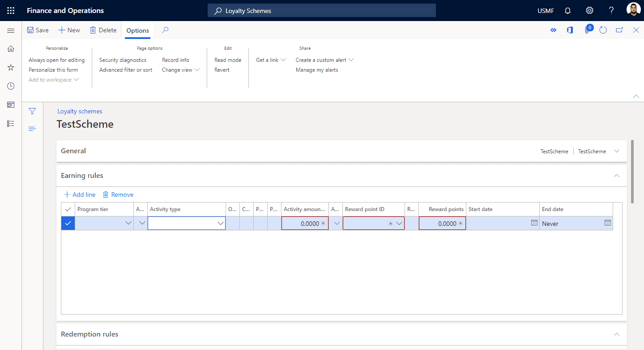Image resolution: width=644 pixels, height=350 pixels.
Task: Open Modules list icon in the sidebar
Action: 11,124
